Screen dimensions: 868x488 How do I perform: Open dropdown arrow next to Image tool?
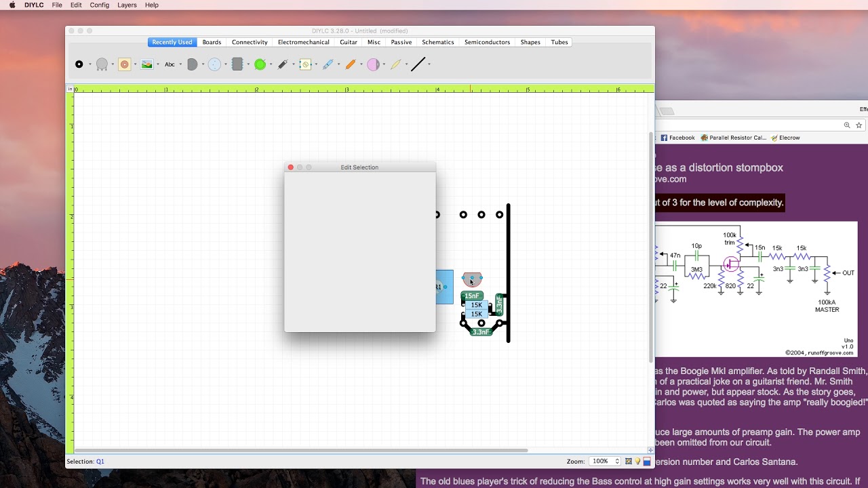point(158,65)
